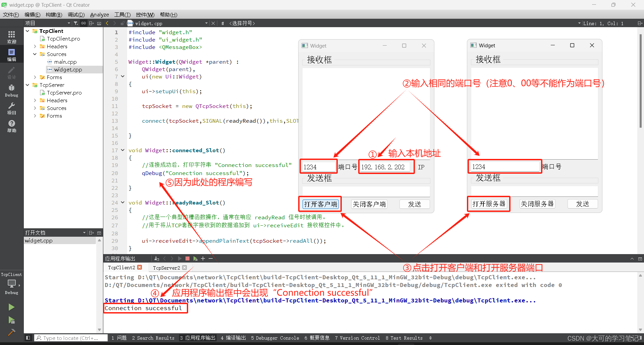Collapse the Sources folder under TcpClient

click(x=34, y=54)
